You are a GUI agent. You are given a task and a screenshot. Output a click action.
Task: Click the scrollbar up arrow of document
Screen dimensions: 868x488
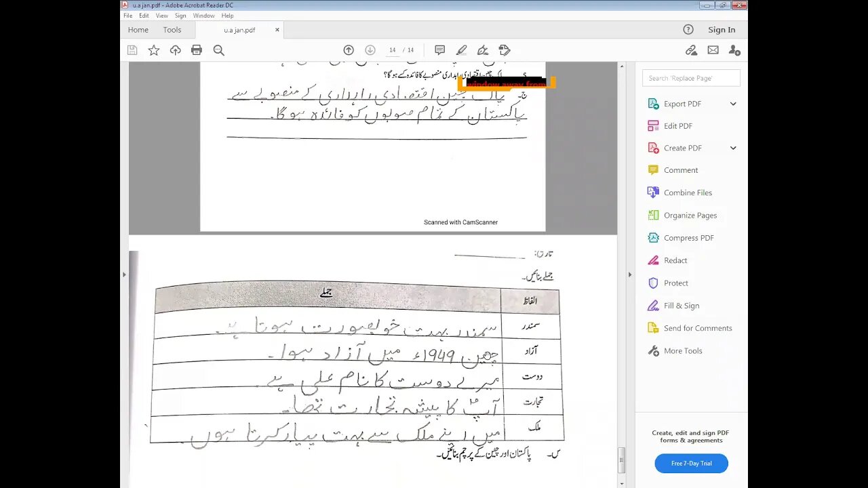[621, 67]
